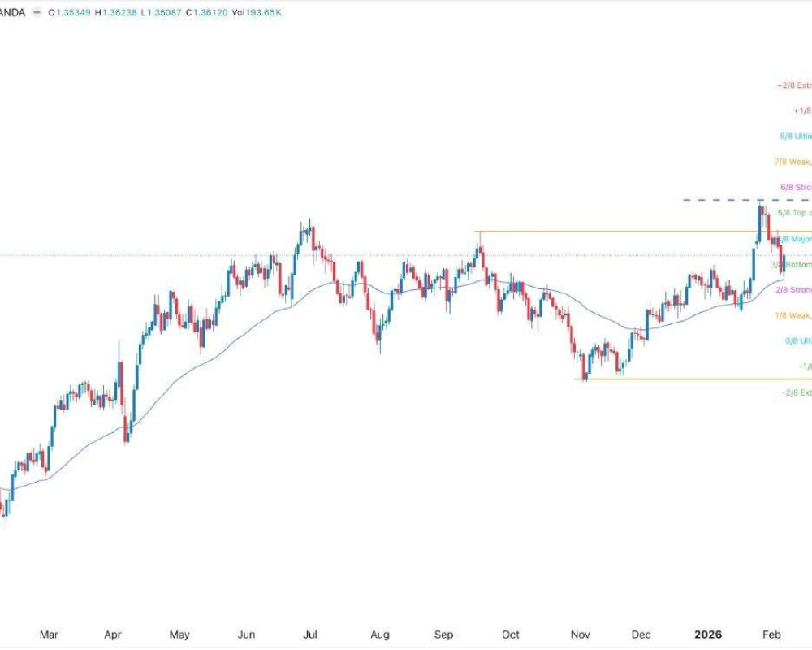Click the 2026 label on time axis
This screenshot has width=812, height=650.
point(708,634)
